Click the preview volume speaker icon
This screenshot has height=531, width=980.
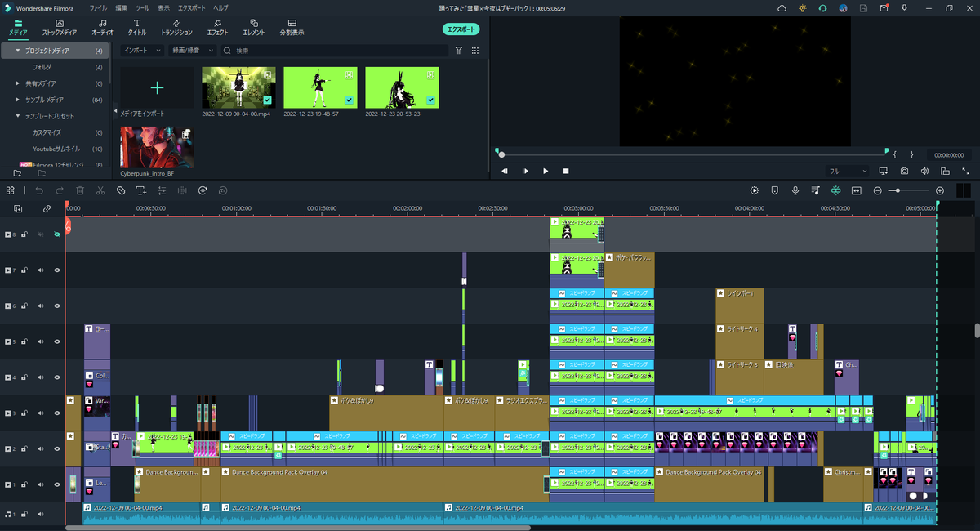(x=925, y=172)
